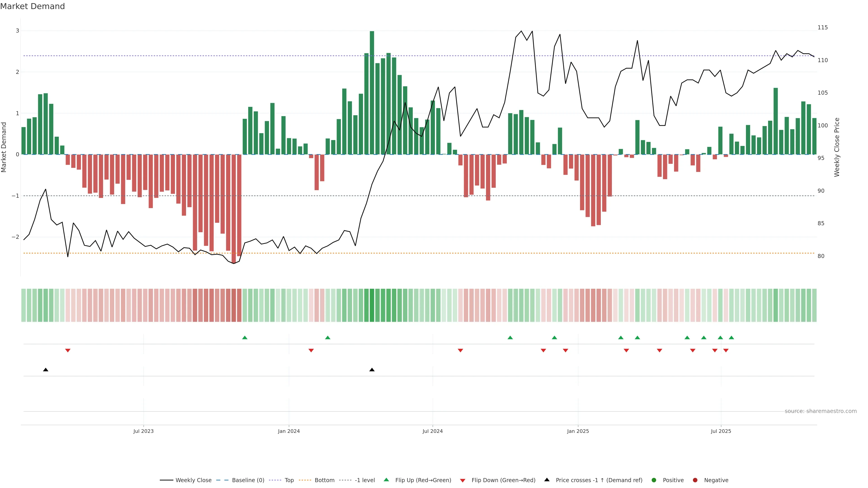The image size is (868, 488).
Task: Click the leftmost green flip-up triangle marker
Action: tap(245, 338)
